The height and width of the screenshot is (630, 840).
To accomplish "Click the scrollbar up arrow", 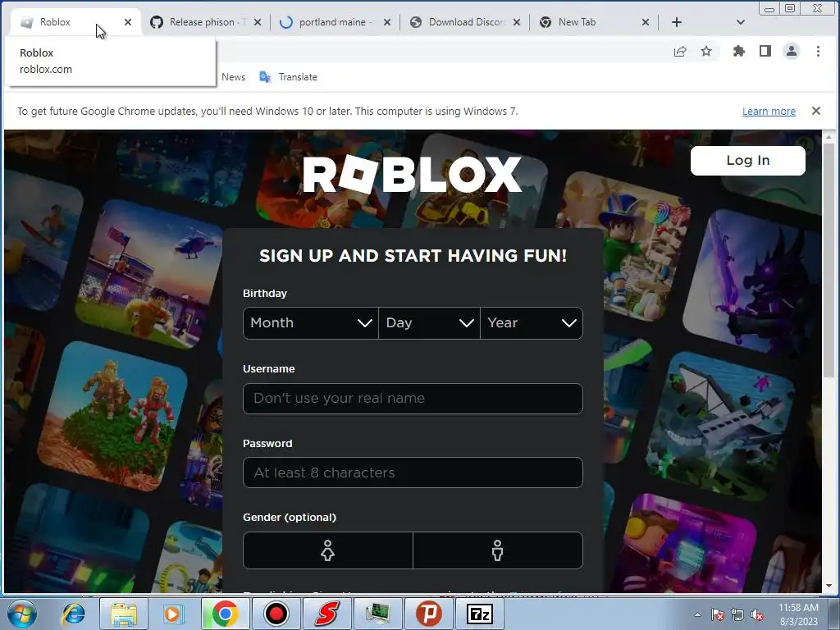I will click(829, 137).
